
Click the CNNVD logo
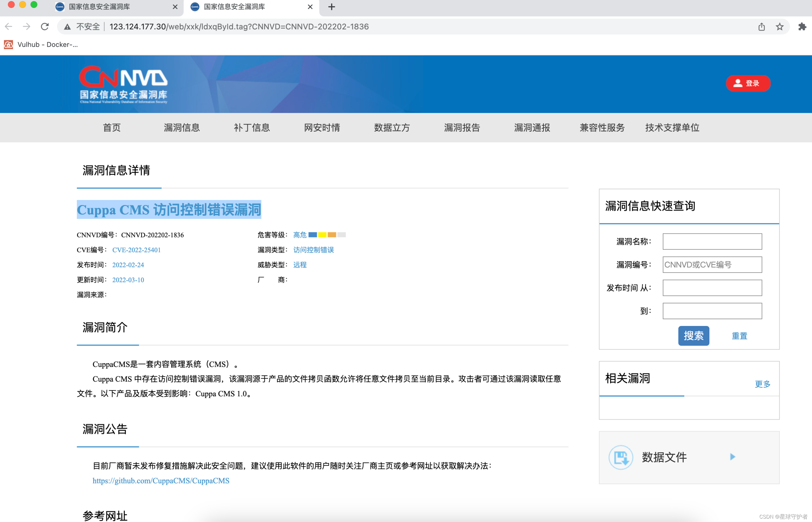(124, 84)
